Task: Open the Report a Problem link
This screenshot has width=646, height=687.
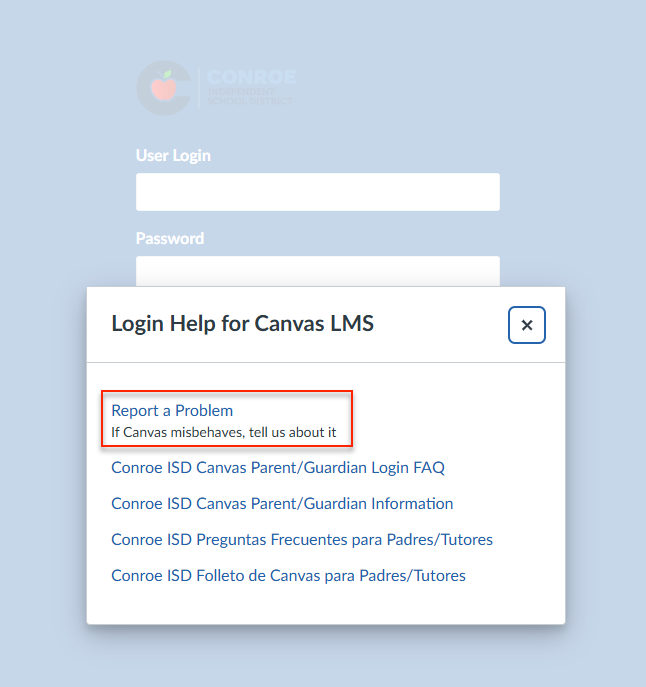Action: (x=172, y=410)
